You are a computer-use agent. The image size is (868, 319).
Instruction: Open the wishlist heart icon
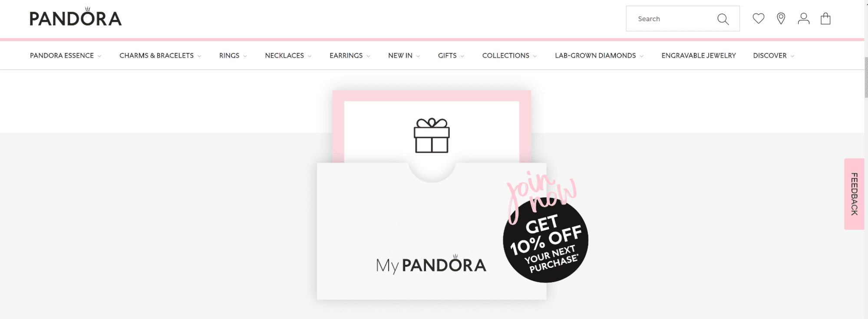(759, 19)
